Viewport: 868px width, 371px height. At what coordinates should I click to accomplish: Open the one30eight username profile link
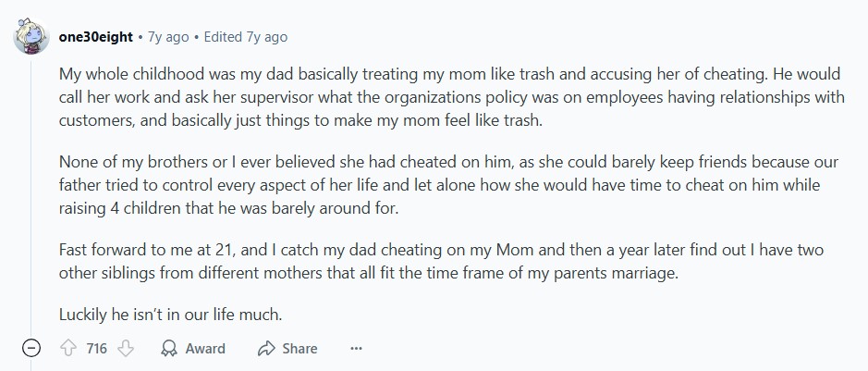(x=94, y=37)
